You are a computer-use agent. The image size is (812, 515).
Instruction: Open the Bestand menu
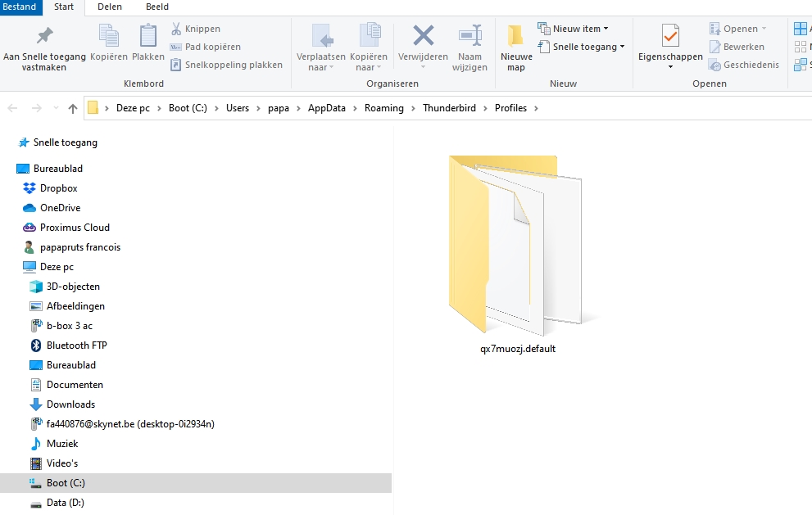point(20,7)
